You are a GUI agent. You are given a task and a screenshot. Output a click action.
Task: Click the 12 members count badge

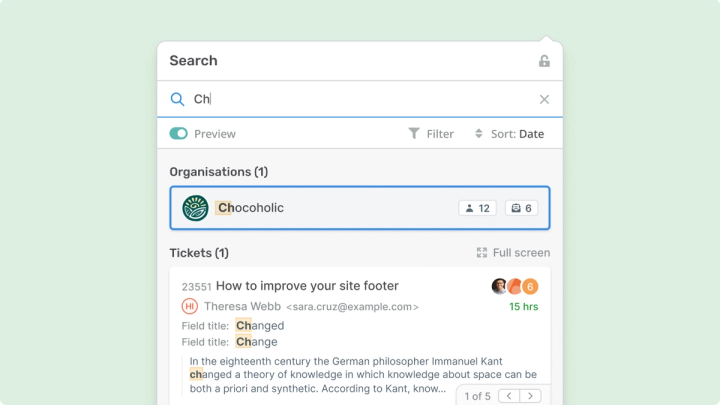click(477, 208)
